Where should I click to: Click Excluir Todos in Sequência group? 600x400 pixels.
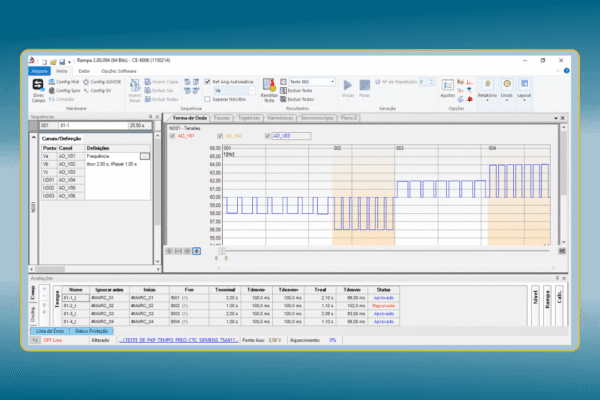[161, 99]
